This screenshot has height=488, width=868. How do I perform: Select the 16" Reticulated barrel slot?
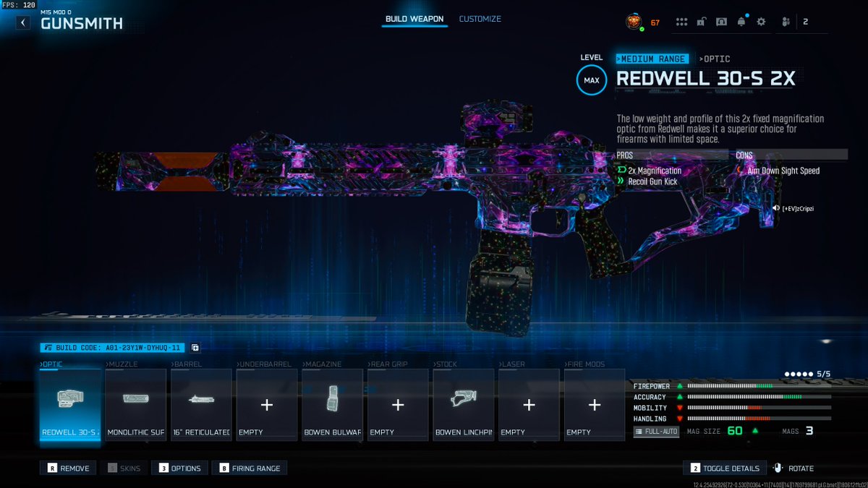pos(201,404)
